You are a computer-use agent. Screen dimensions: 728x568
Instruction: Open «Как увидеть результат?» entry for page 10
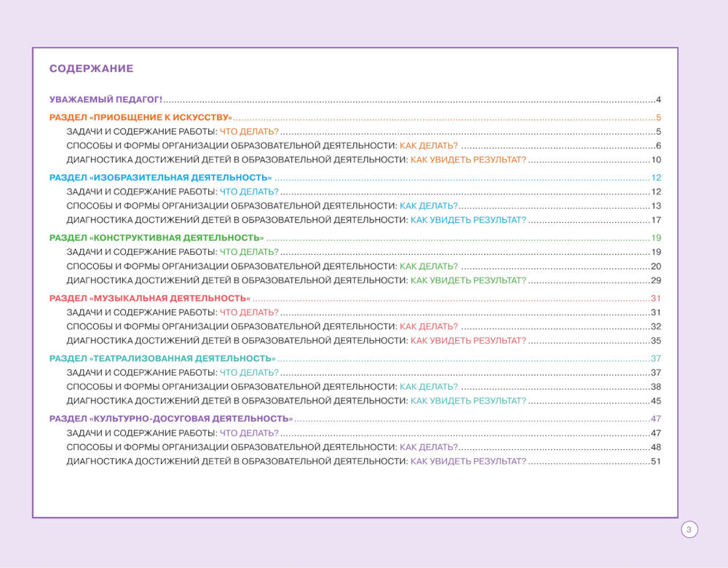click(468, 160)
